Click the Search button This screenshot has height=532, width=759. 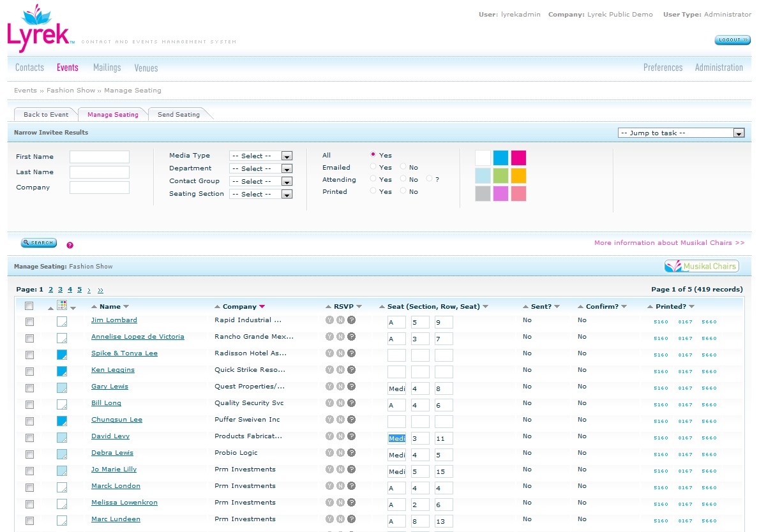click(39, 243)
